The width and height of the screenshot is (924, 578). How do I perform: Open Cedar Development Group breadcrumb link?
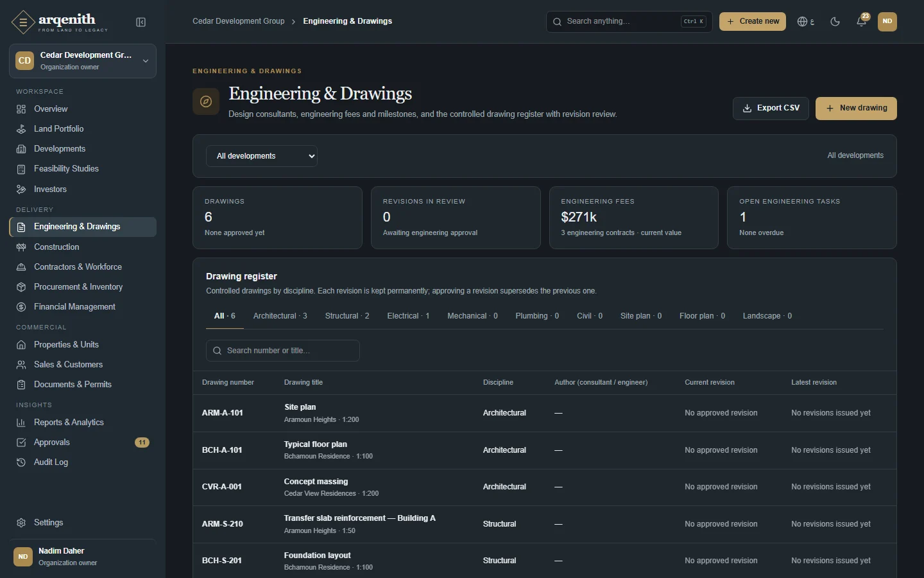tap(239, 21)
